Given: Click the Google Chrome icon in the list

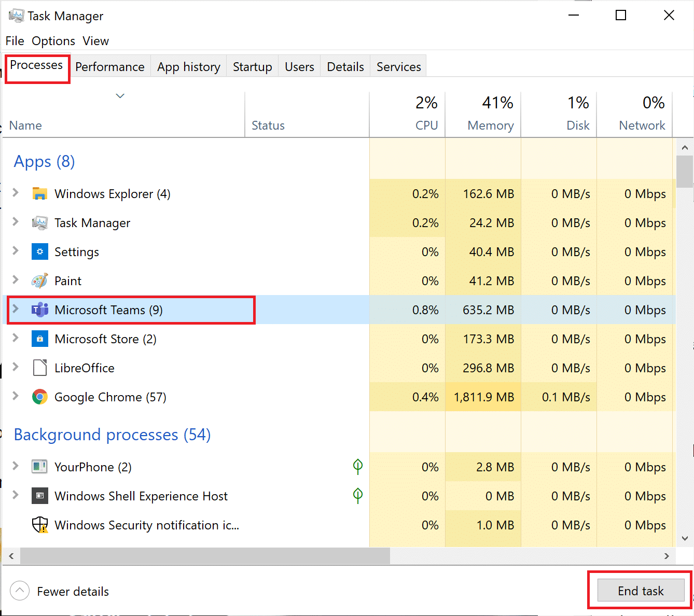Looking at the screenshot, I should coord(40,397).
